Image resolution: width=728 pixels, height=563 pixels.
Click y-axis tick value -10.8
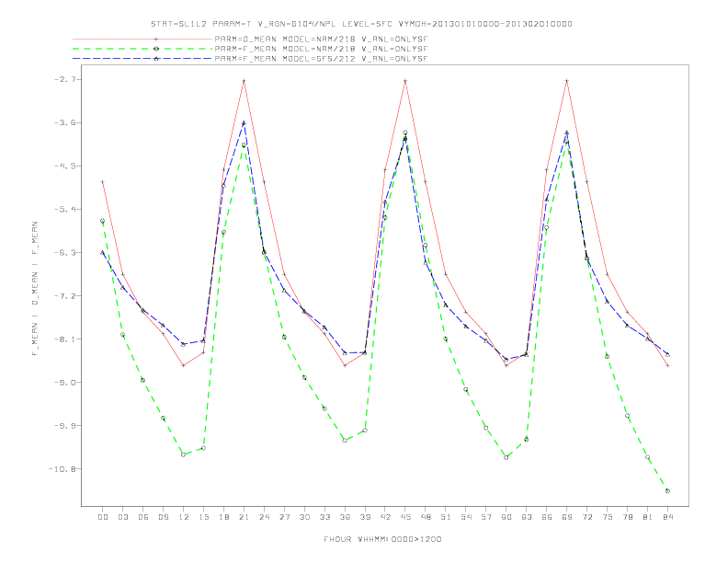coord(63,468)
